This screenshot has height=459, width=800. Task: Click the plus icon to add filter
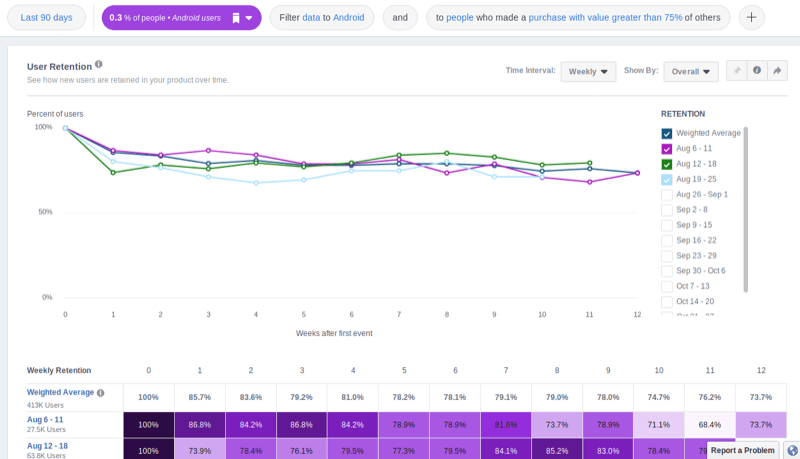point(751,18)
